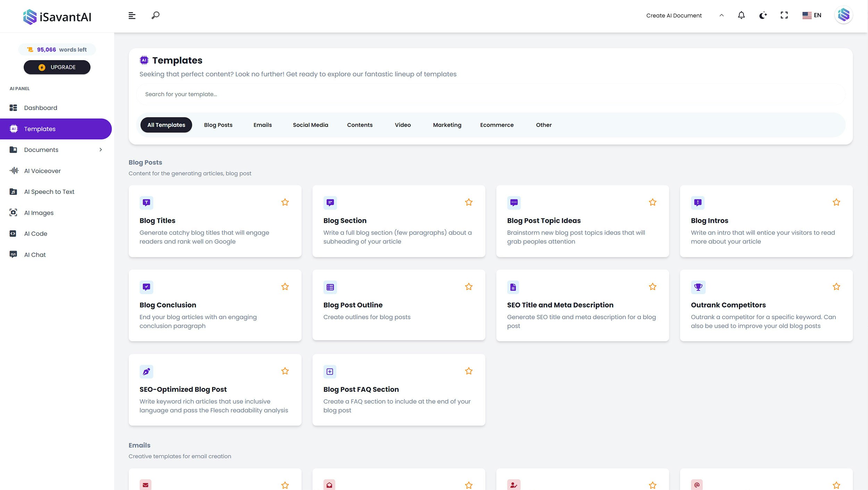Click the Blog Post Outline list icon

coord(330,287)
